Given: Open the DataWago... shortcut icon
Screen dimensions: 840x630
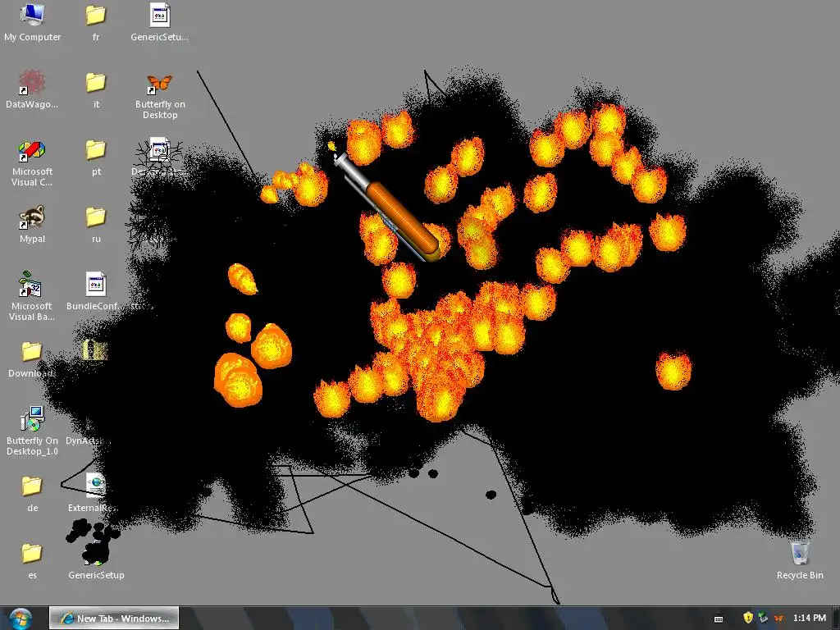Looking at the screenshot, I should (32, 89).
